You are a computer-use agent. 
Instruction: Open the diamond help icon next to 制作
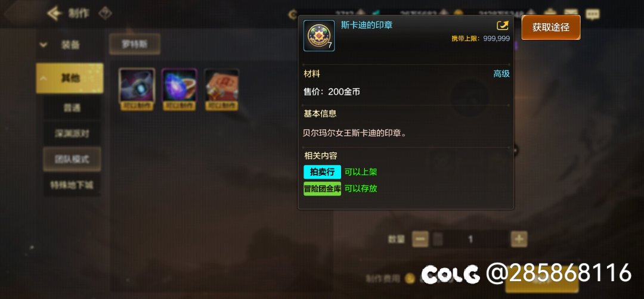106,14
